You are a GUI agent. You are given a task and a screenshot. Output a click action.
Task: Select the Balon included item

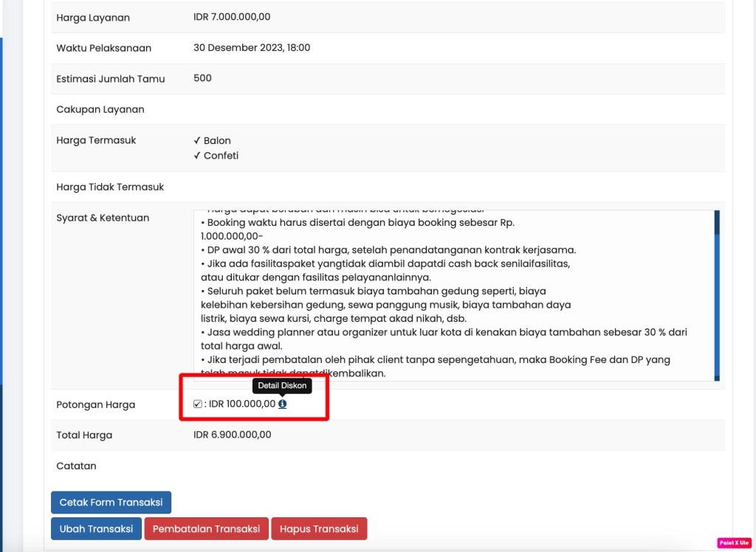coord(217,140)
